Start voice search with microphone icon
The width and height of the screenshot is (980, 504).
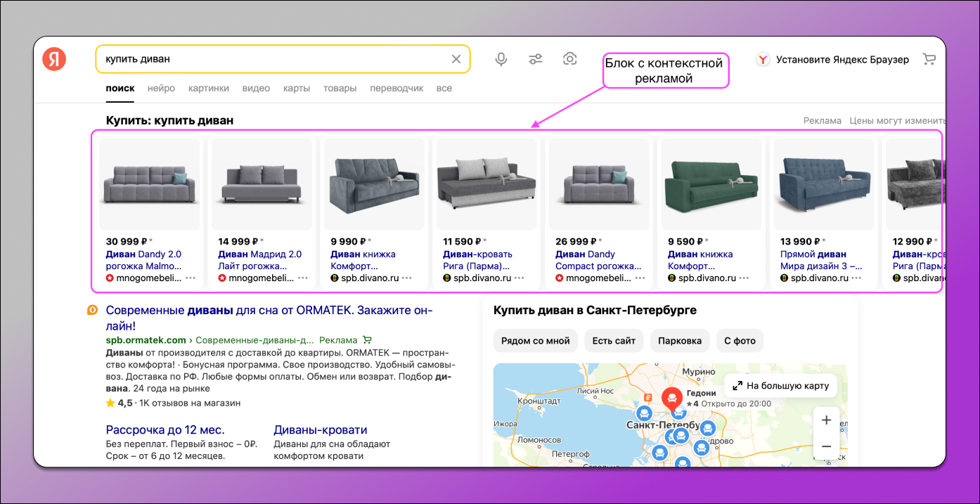501,59
